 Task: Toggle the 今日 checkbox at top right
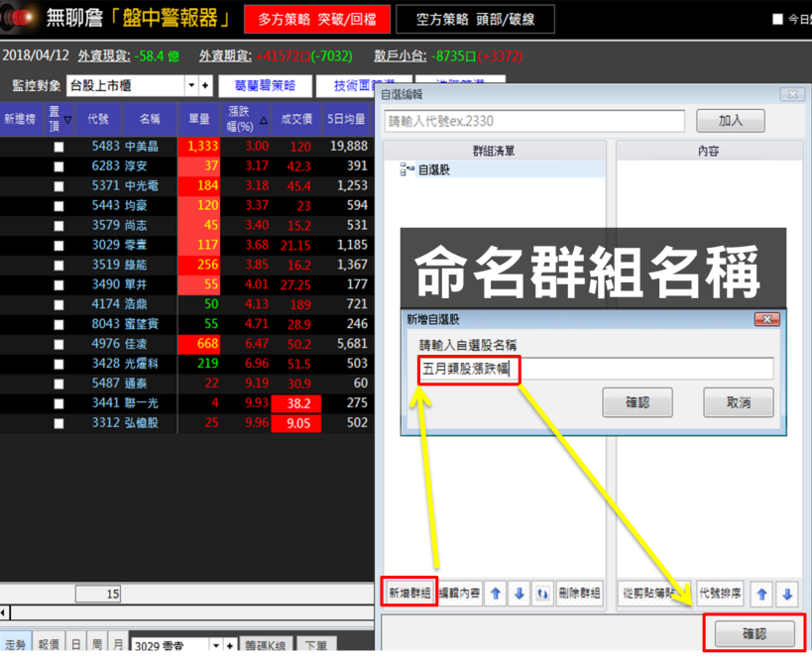click(x=777, y=19)
